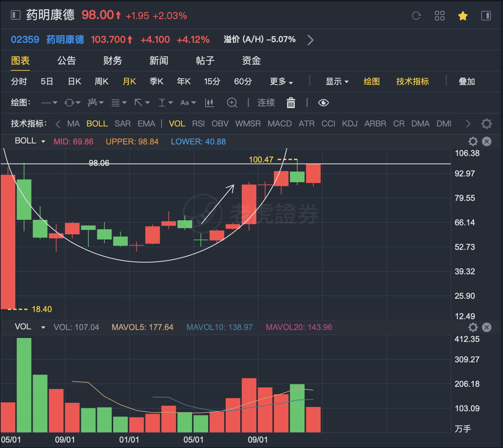Screen dimensions: 503x448
Task: Open the 更多 periods dropdown
Action: pyautogui.click(x=281, y=82)
